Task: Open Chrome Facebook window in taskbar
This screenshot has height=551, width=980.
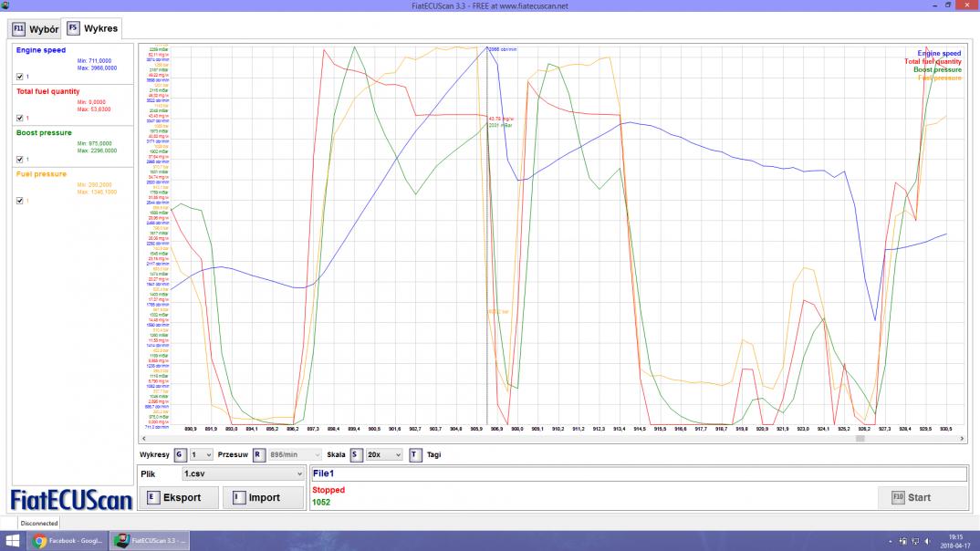Action: (x=67, y=540)
